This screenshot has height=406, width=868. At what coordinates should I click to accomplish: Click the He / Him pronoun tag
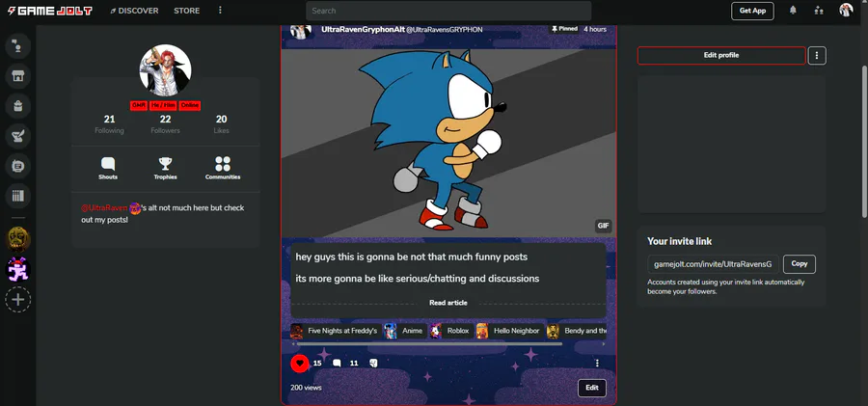(163, 105)
